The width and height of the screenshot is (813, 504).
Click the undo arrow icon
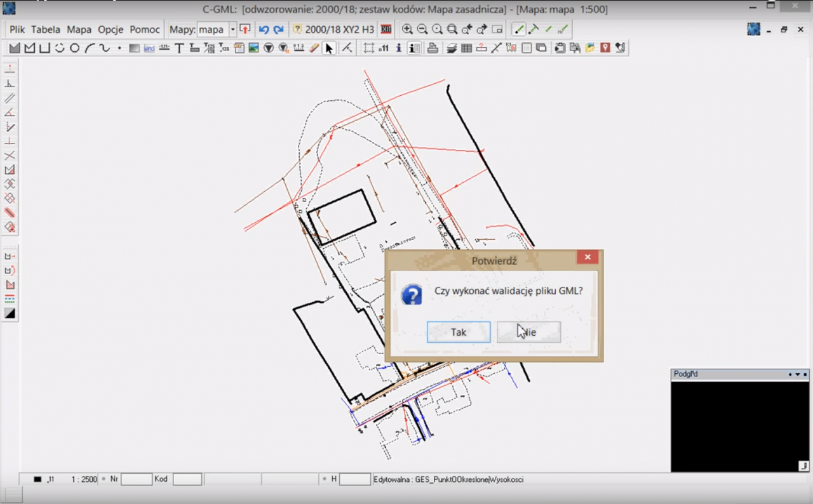(264, 29)
